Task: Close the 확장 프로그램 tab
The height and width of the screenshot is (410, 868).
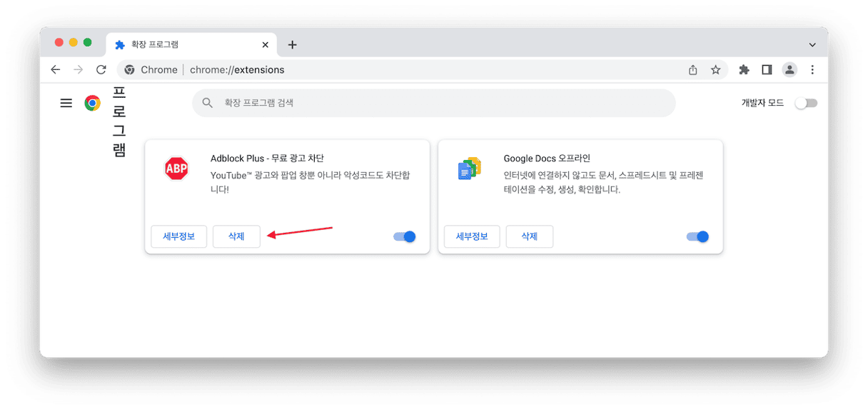Action: tap(266, 44)
